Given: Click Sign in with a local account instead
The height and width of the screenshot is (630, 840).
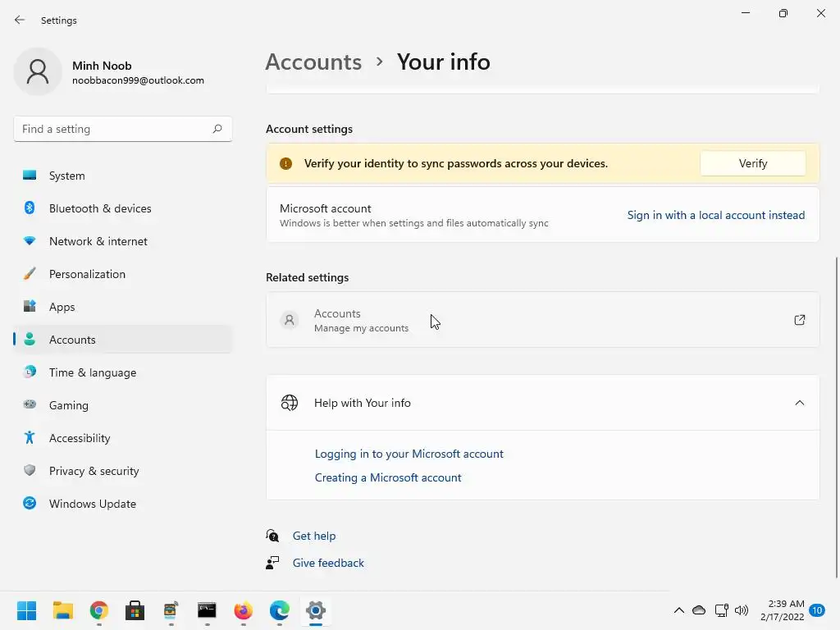Looking at the screenshot, I should click(715, 215).
